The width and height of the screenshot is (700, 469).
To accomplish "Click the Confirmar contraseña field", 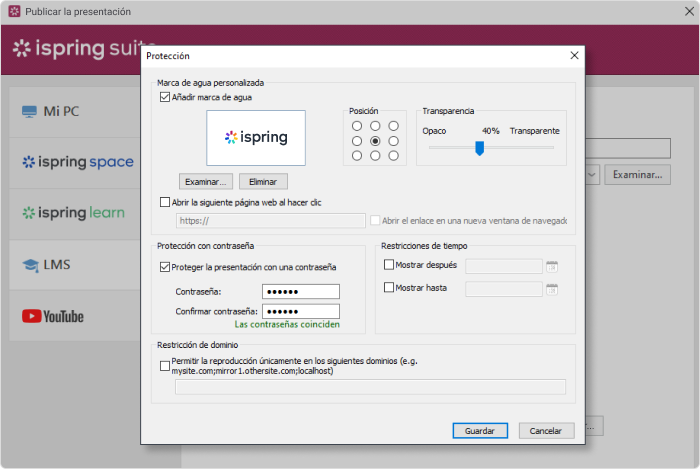I will (301, 311).
